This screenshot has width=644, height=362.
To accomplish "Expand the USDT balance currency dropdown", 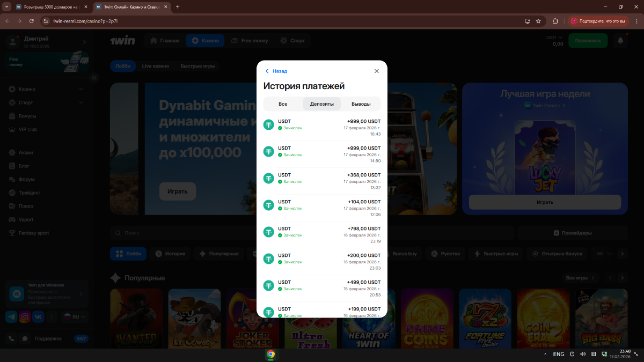I will (554, 38).
